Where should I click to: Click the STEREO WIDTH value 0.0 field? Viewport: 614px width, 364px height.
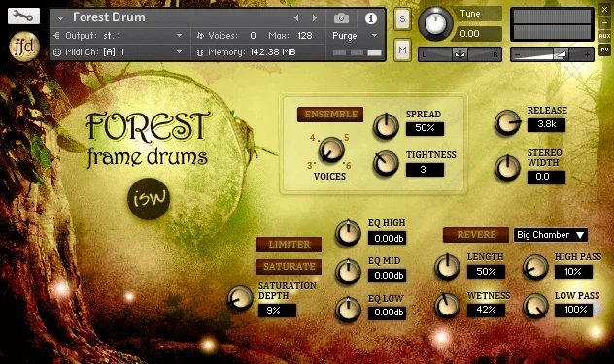(546, 177)
